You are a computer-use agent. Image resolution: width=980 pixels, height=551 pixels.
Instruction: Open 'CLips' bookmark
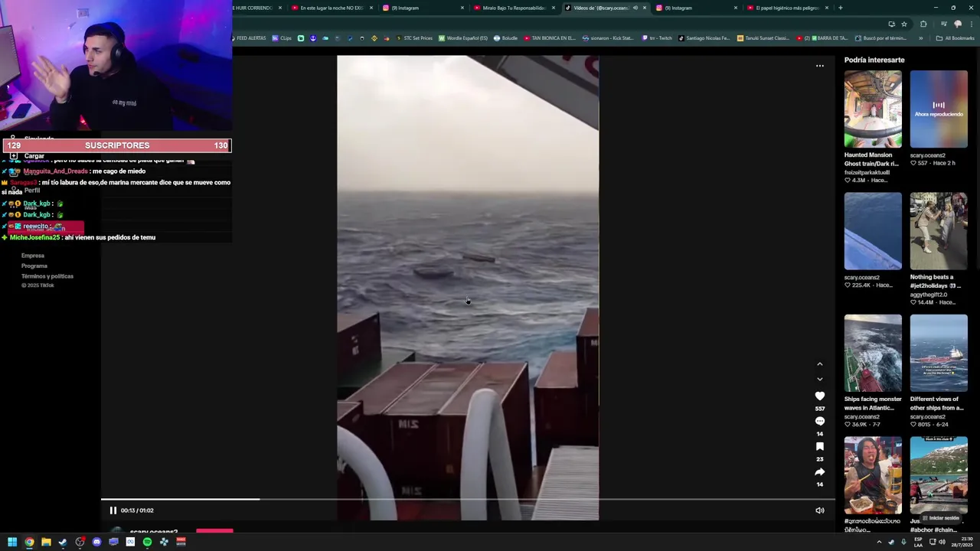click(x=282, y=38)
